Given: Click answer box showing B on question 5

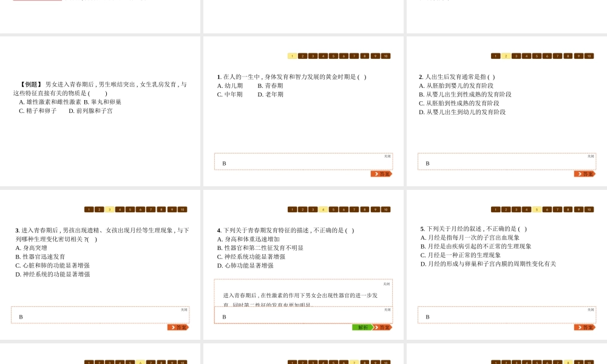Looking at the screenshot, I should coord(507,315).
